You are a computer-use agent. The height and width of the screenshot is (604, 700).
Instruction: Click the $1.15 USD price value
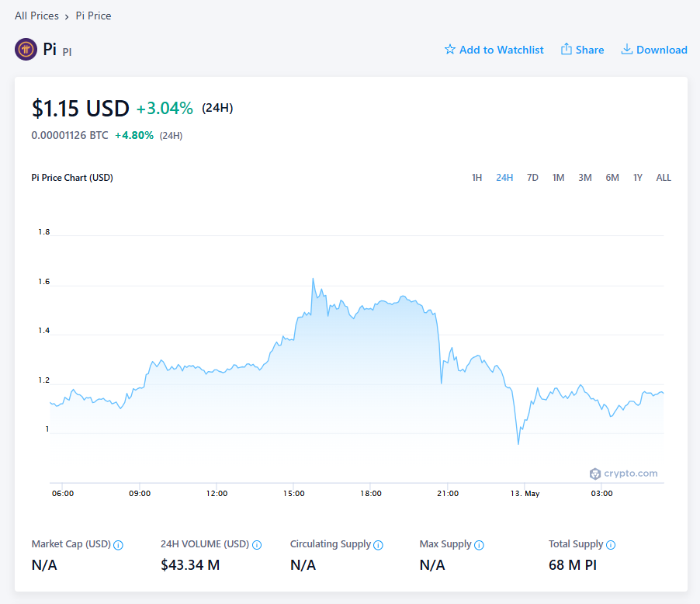tap(81, 109)
